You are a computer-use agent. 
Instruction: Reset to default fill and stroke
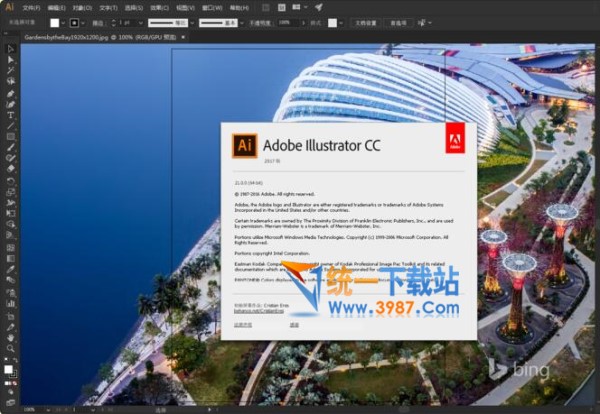[6, 360]
